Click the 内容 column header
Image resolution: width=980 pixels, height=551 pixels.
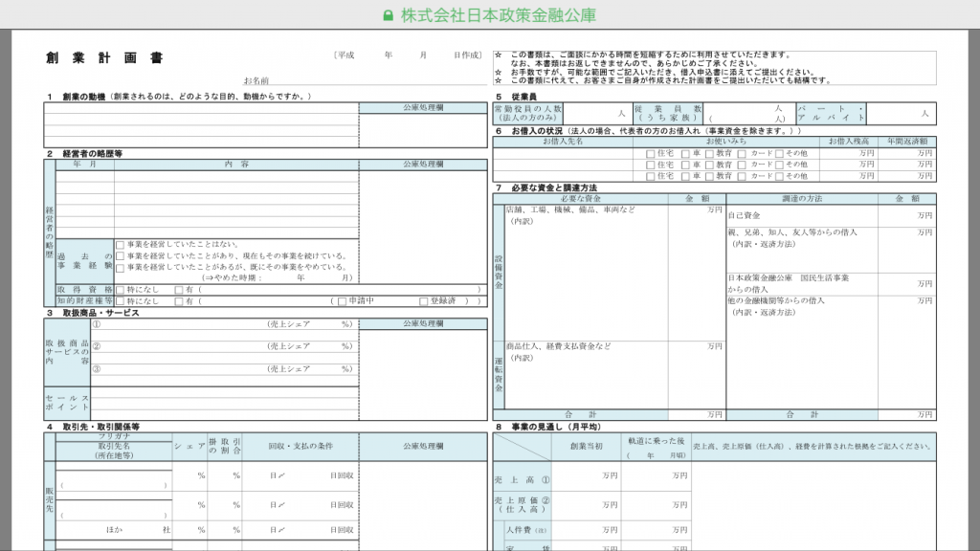tap(236, 165)
